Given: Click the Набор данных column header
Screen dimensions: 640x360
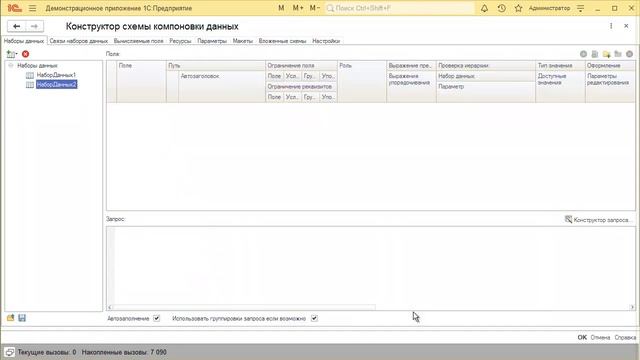Looking at the screenshot, I should click(486, 76).
